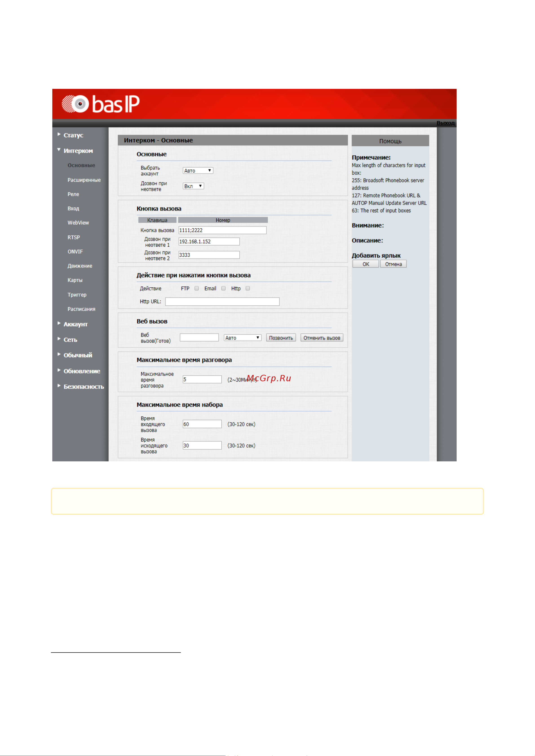535x756 pixels.
Task: Open the Основные submenu item
Action: pyautogui.click(x=82, y=165)
